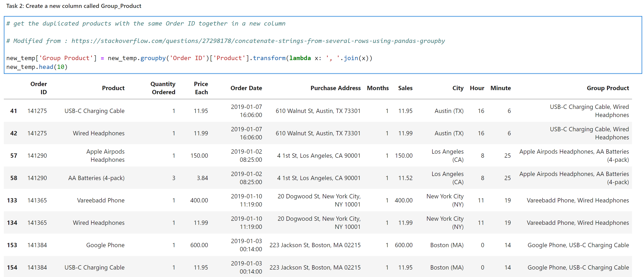Click the stackoverflow URL in the code comment
Screen dimensions: 644x277
[x=258, y=41]
